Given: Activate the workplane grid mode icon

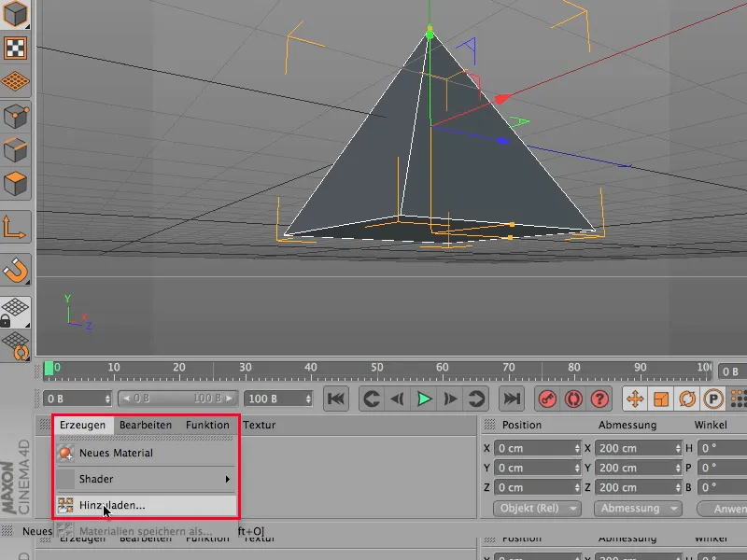Looking at the screenshot, I should (x=15, y=81).
